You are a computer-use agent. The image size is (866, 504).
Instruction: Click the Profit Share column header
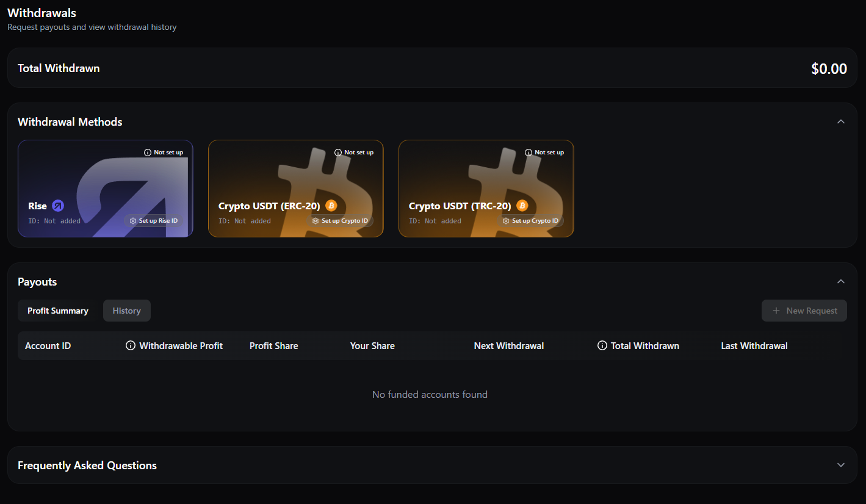coord(274,346)
